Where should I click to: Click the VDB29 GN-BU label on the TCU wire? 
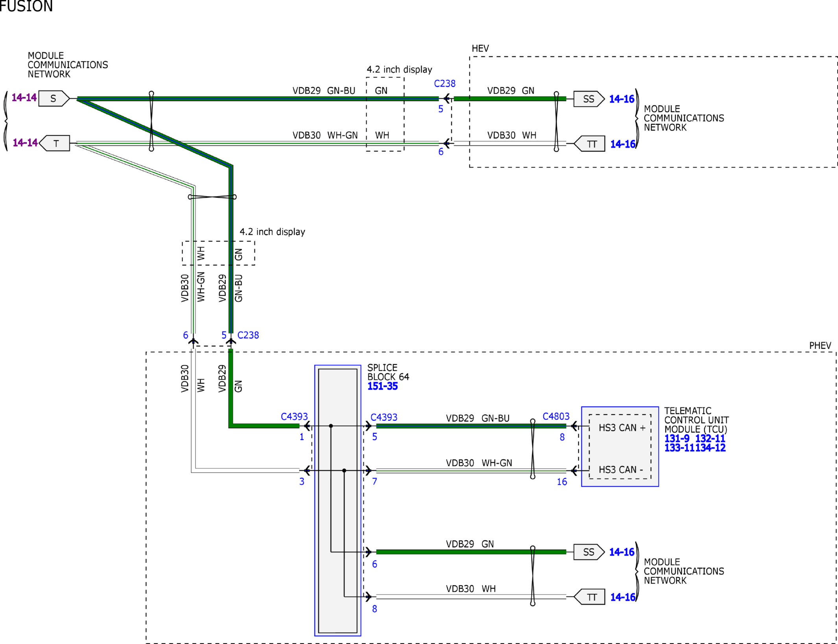[x=478, y=418]
